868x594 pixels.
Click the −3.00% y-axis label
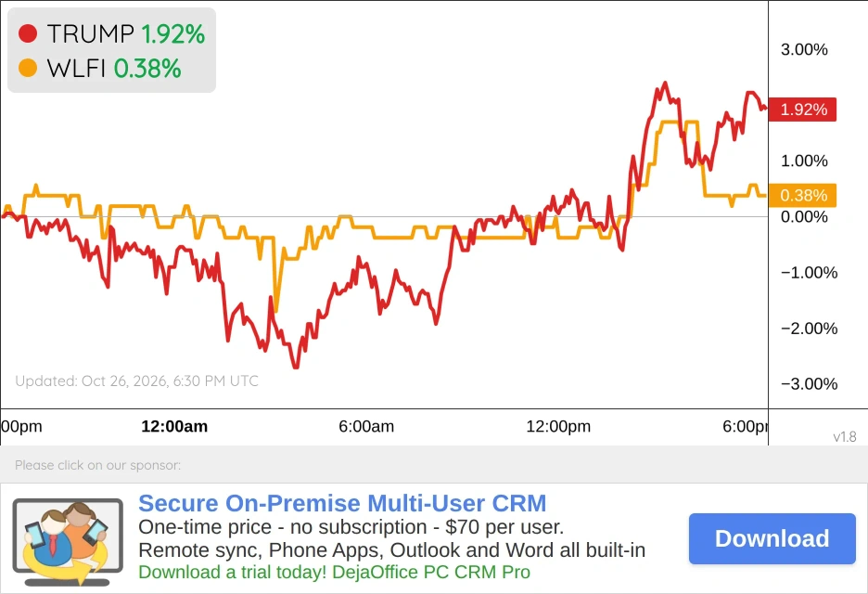[x=809, y=383]
